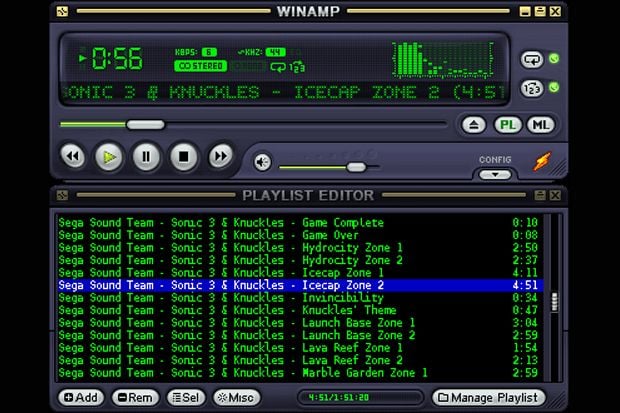
Task: Skip to next track button
Action: (221, 156)
